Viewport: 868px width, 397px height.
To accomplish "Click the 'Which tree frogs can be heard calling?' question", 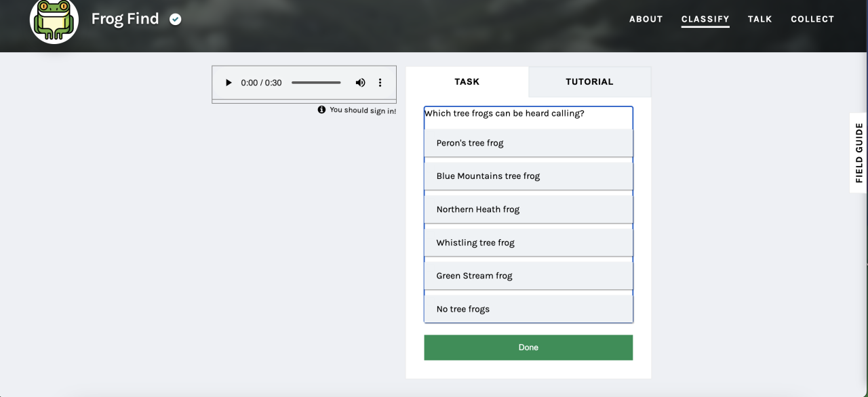I will pyautogui.click(x=505, y=113).
